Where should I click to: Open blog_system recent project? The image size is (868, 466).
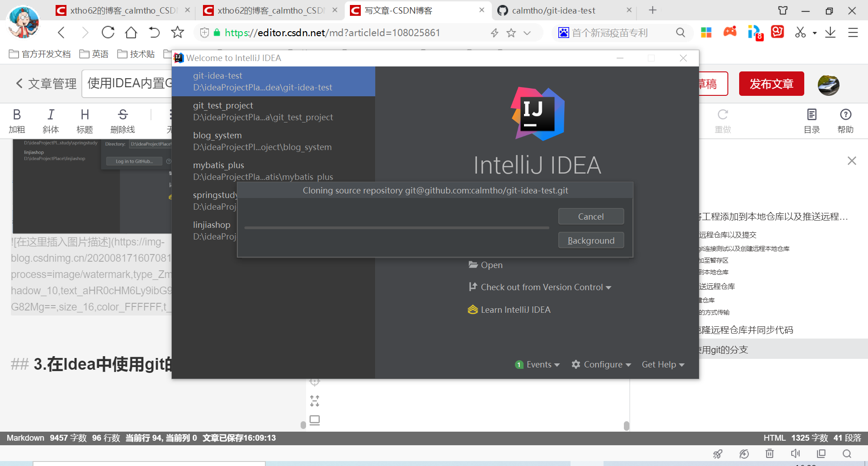[273, 141]
